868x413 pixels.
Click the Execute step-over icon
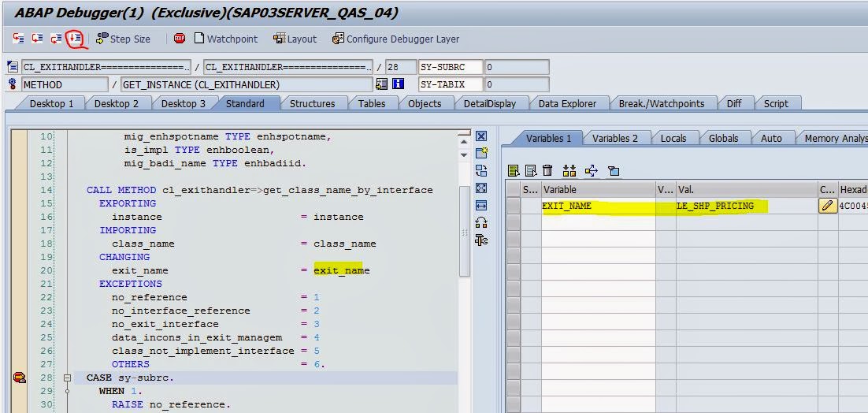37,39
